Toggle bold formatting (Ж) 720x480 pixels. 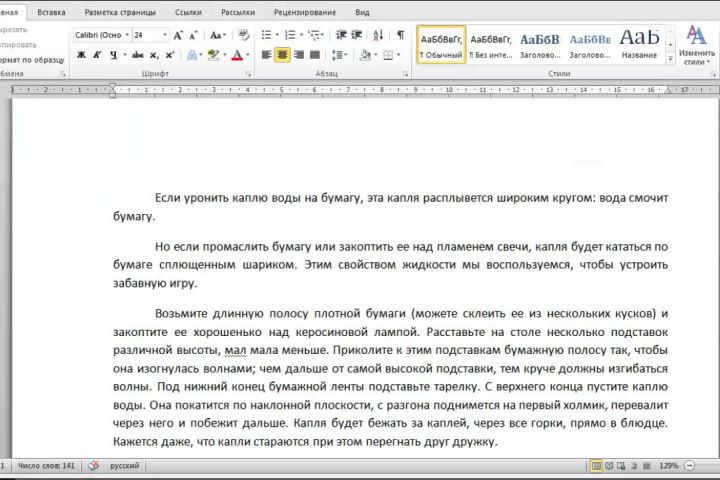pyautogui.click(x=81, y=55)
